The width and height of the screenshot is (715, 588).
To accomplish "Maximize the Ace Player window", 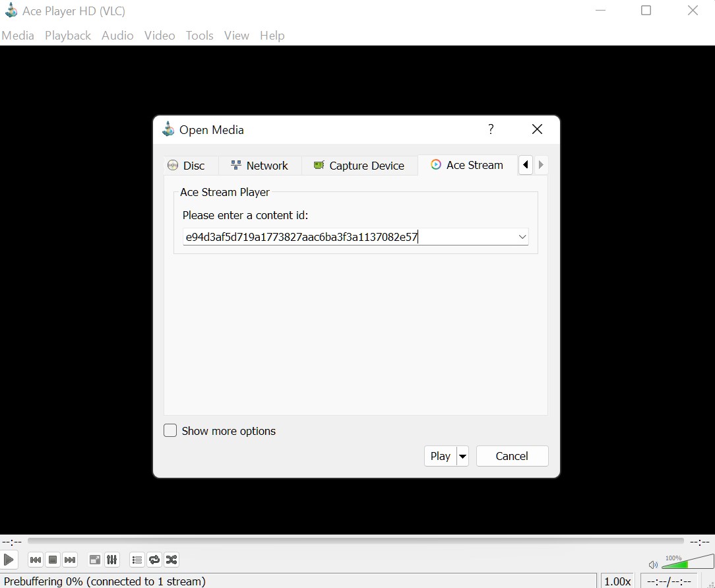I will pyautogui.click(x=646, y=11).
